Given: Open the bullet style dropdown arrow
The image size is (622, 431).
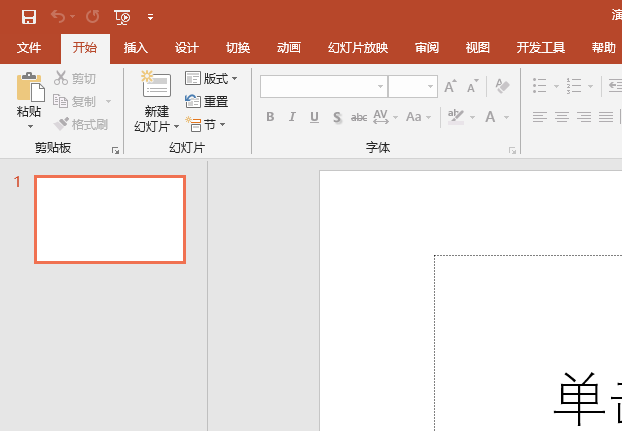Looking at the screenshot, I should point(556,86).
